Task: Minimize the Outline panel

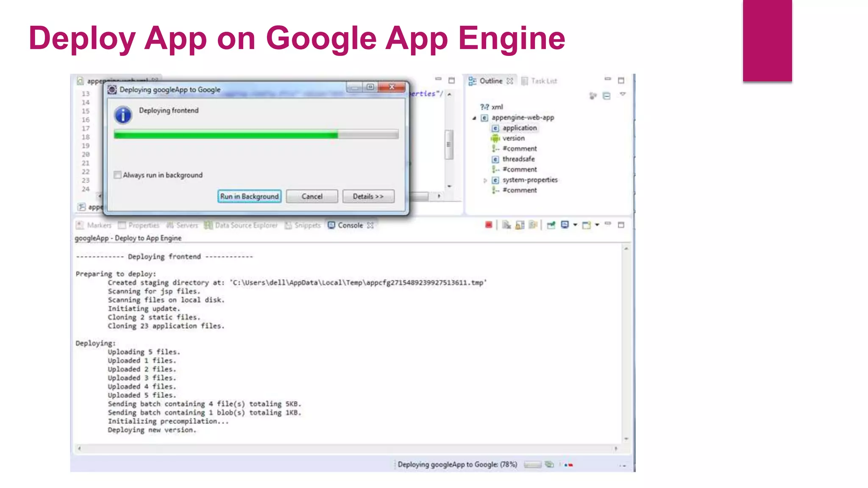Action: point(608,79)
